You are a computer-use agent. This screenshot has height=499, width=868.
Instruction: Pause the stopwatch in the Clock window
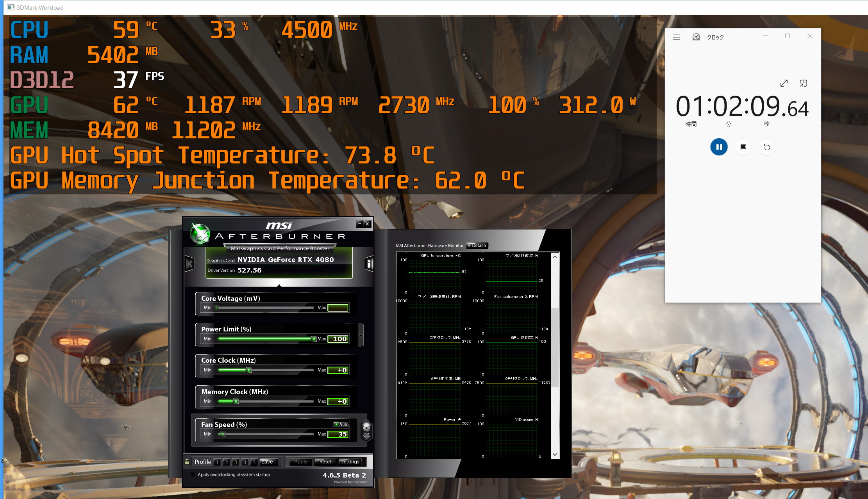(x=719, y=147)
